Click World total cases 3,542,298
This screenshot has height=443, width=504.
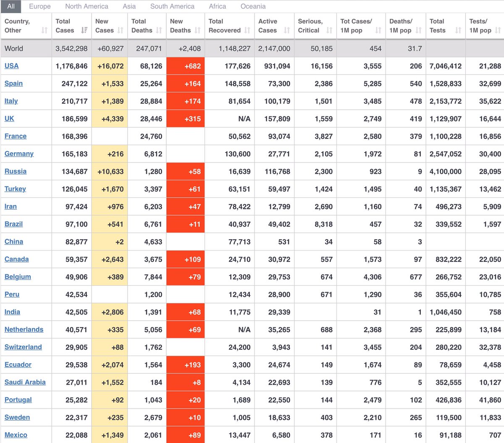coord(71,49)
